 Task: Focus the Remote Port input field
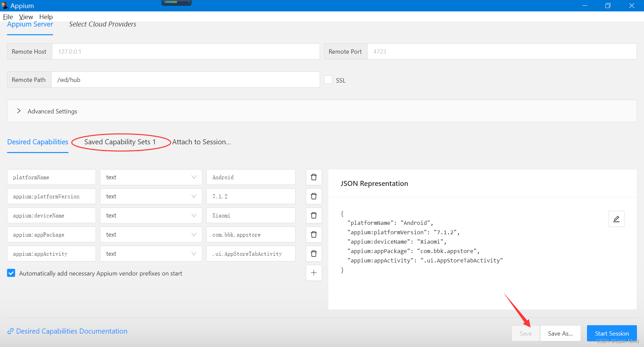pyautogui.click(x=502, y=51)
